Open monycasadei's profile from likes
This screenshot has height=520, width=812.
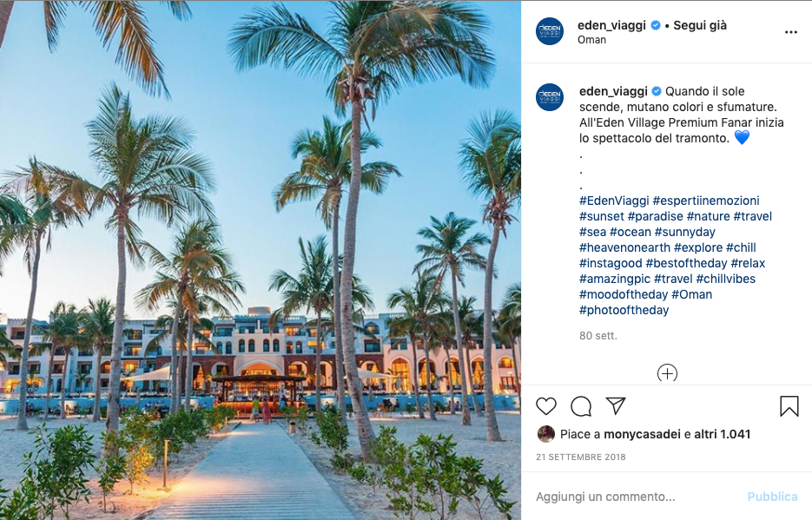point(642,434)
